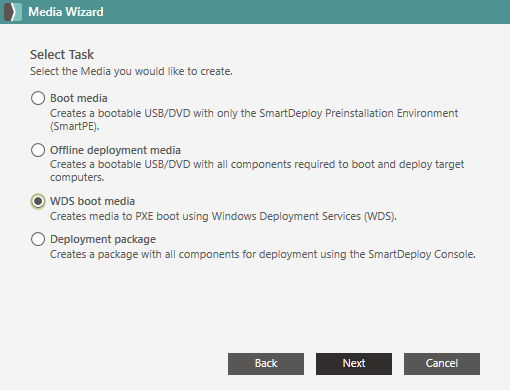Click the 'WDS boot media' label text
Viewport: 510px width, 390px height.
pos(92,201)
